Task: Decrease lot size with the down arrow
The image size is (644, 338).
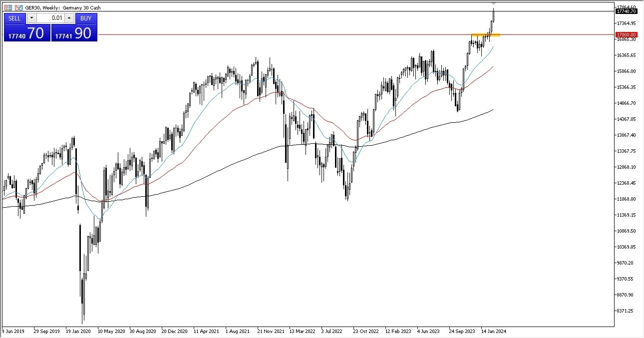Action: coord(31,18)
